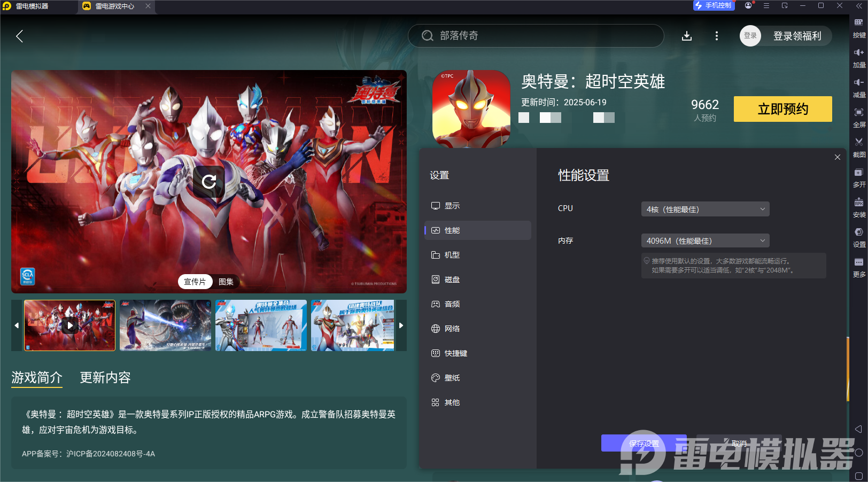Collapse the right sidebar with double chevron

[x=858, y=6]
